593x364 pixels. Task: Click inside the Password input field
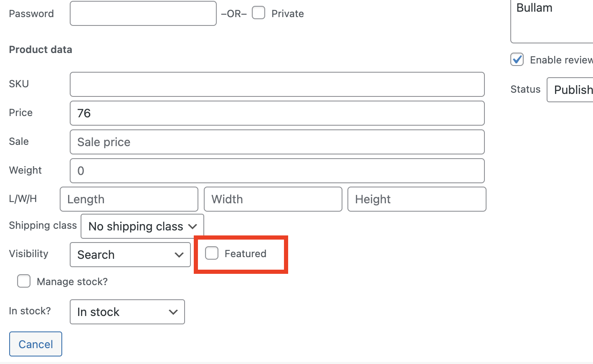click(x=143, y=13)
